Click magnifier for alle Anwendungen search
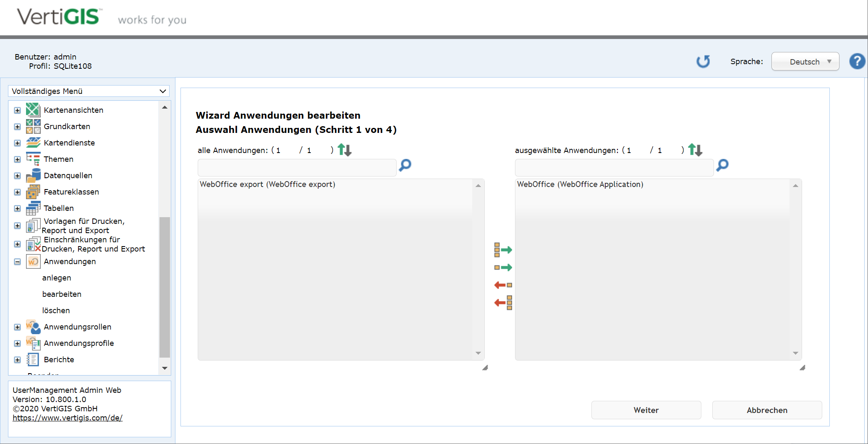The width and height of the screenshot is (868, 444). 405,165
